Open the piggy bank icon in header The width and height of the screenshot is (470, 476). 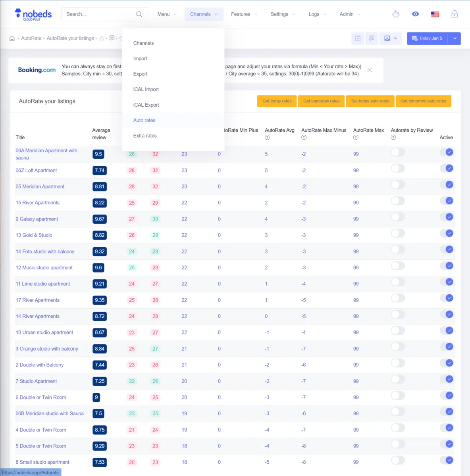point(396,14)
